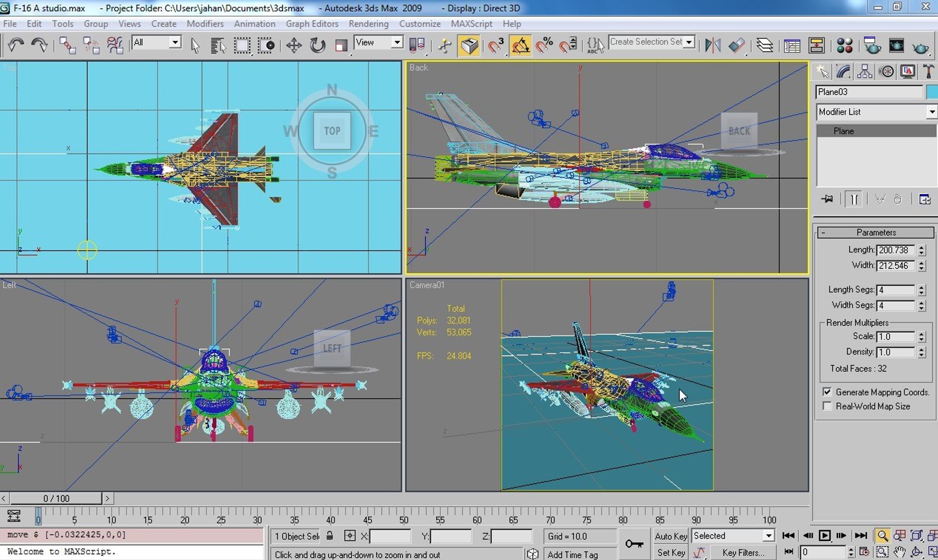Click the 0 / 100 time slider
Viewport: 938px width, 560px height.
(x=56, y=498)
